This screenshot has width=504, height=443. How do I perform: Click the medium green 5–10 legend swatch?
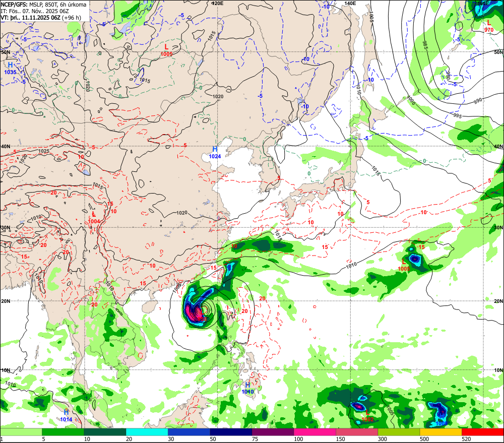pyautogui.click(x=63, y=432)
